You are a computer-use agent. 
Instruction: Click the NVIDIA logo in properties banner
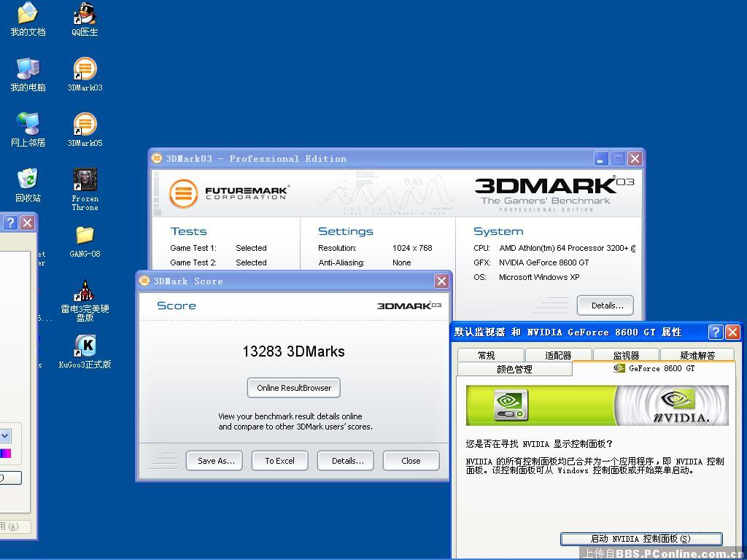pos(681,405)
